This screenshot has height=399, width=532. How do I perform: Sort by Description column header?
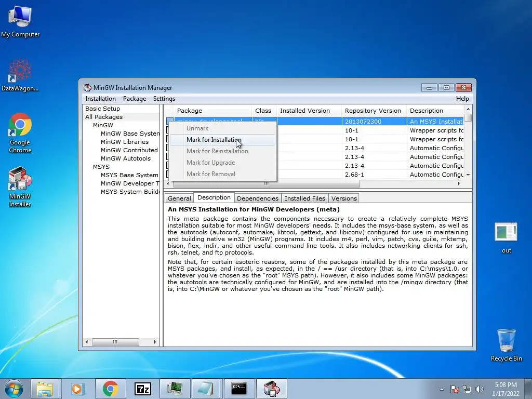pyautogui.click(x=435, y=111)
